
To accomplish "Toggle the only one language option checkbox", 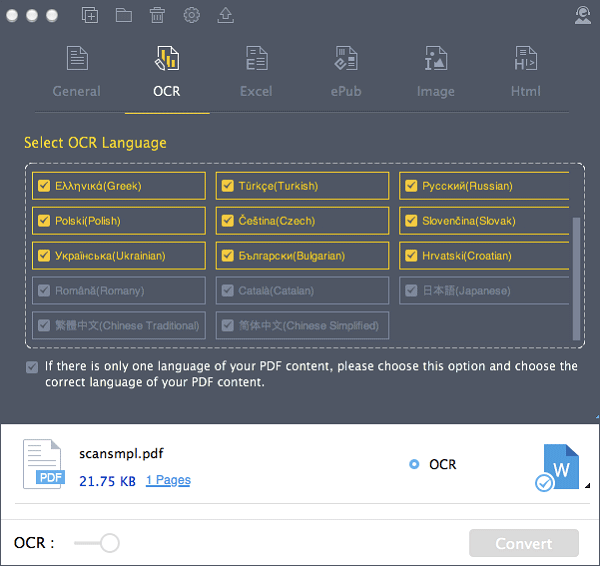I will pyautogui.click(x=32, y=367).
